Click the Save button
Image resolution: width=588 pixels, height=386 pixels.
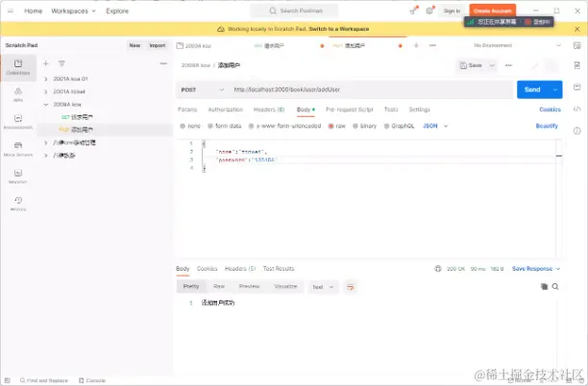[472, 65]
